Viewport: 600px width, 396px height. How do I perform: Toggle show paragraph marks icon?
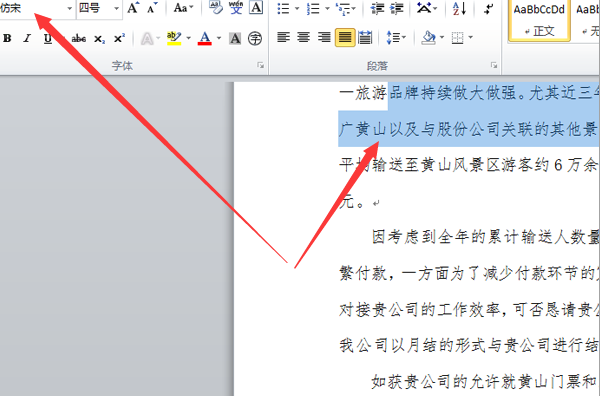(488, 8)
